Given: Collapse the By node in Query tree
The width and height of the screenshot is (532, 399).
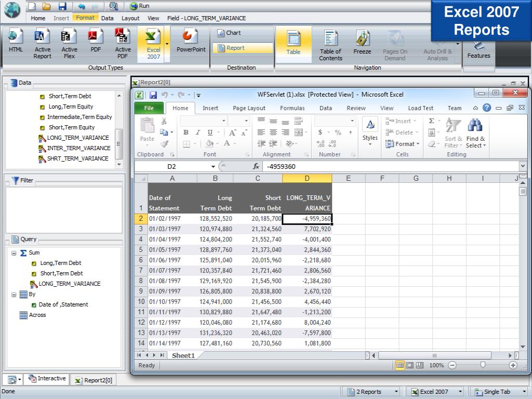Looking at the screenshot, I should point(14,295).
